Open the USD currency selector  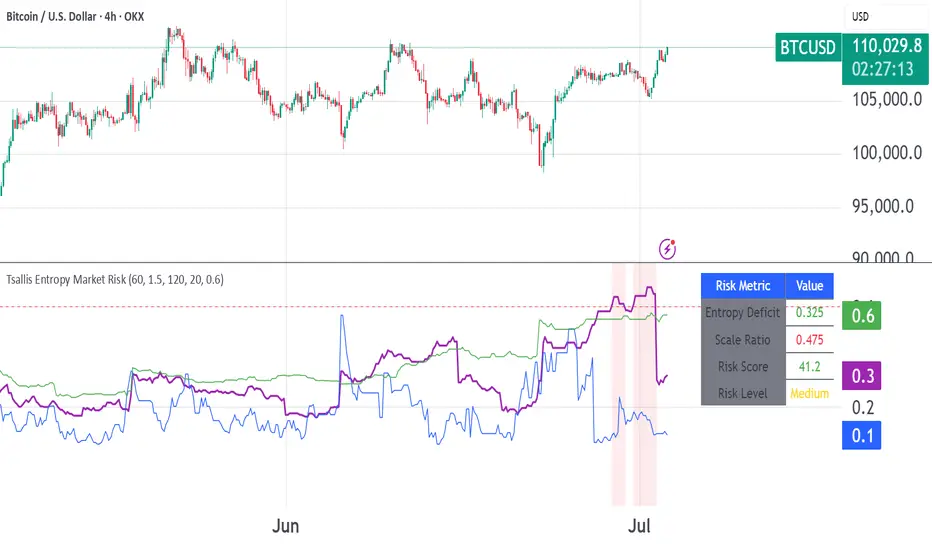click(x=862, y=16)
